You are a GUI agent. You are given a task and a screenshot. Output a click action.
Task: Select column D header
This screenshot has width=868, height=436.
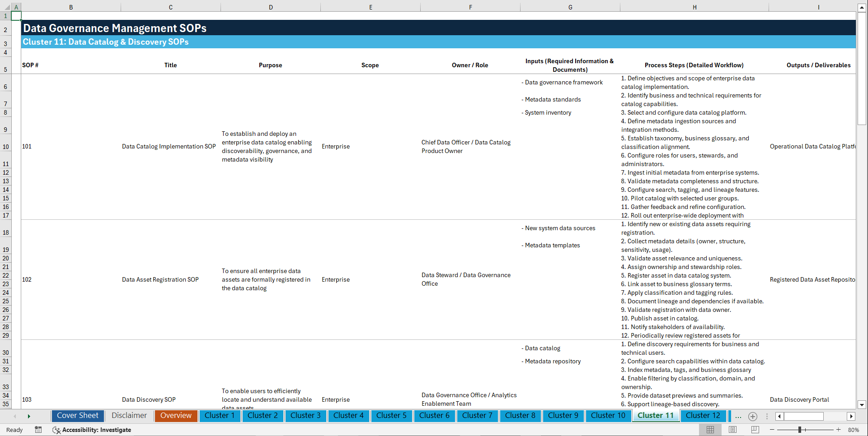(x=271, y=7)
